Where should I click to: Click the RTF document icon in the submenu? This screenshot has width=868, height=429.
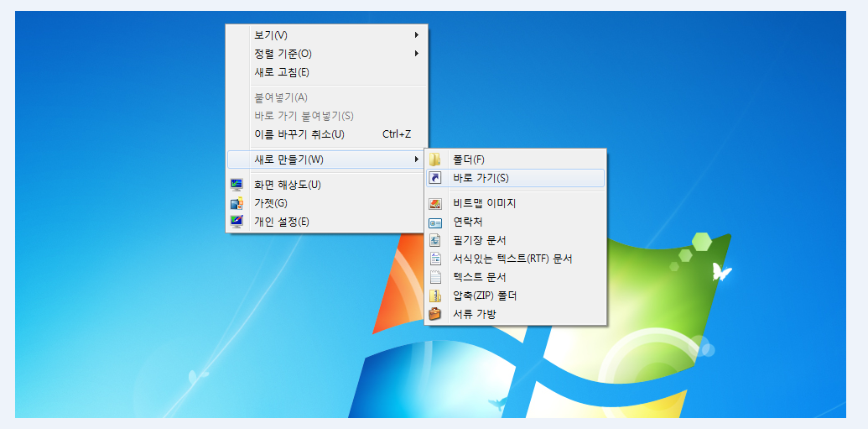coord(435,259)
